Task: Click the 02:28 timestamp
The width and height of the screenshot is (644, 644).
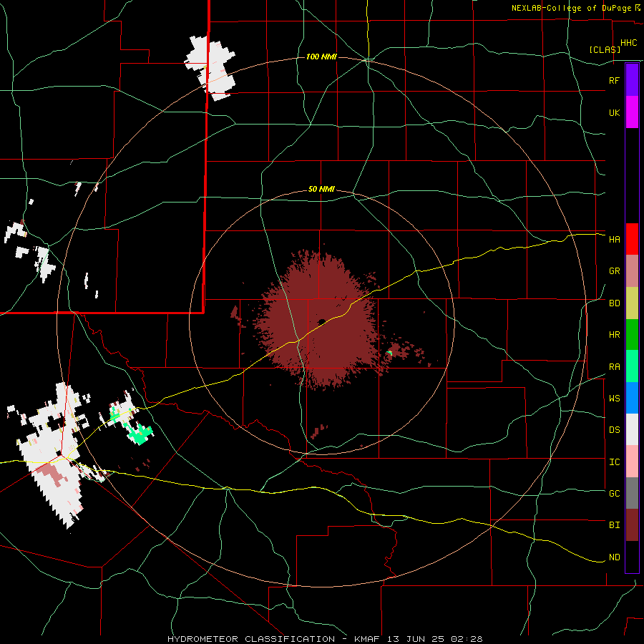Action: tap(467, 639)
